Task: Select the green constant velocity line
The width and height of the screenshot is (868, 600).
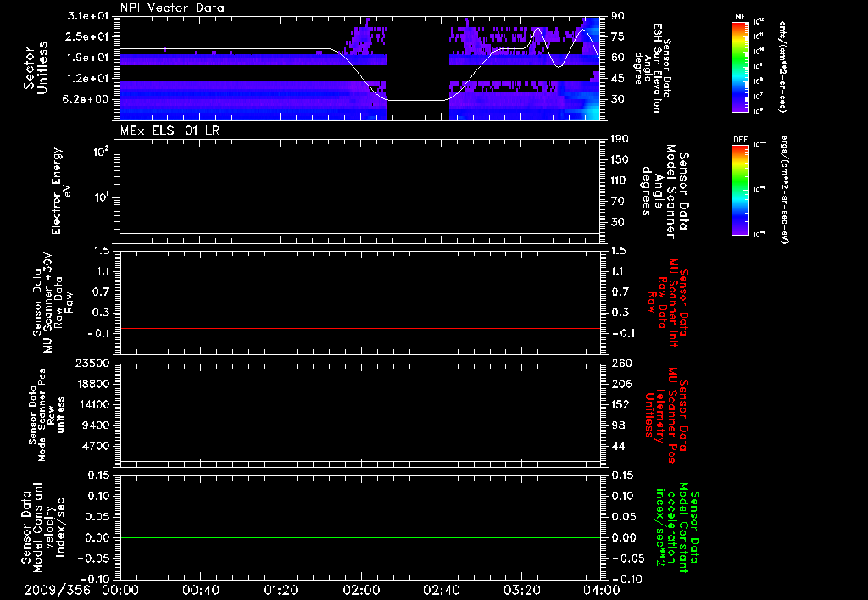Action: coord(359,537)
